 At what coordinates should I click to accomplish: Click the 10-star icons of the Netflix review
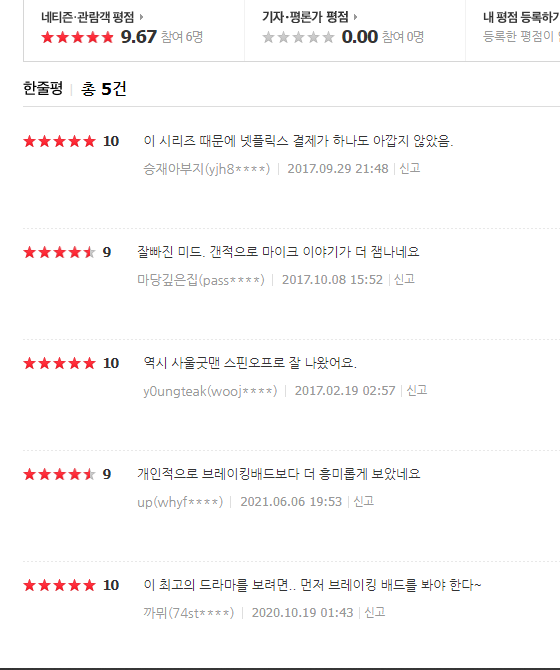(59, 141)
